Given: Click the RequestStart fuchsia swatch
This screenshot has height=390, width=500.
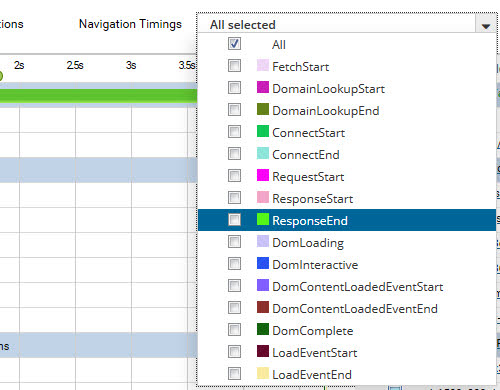Looking at the screenshot, I should tap(263, 175).
